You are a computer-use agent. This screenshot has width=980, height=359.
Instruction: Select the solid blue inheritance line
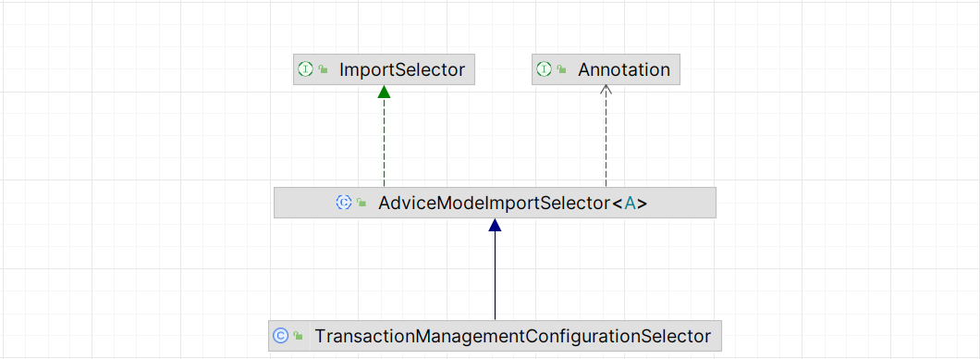[x=495, y=276]
